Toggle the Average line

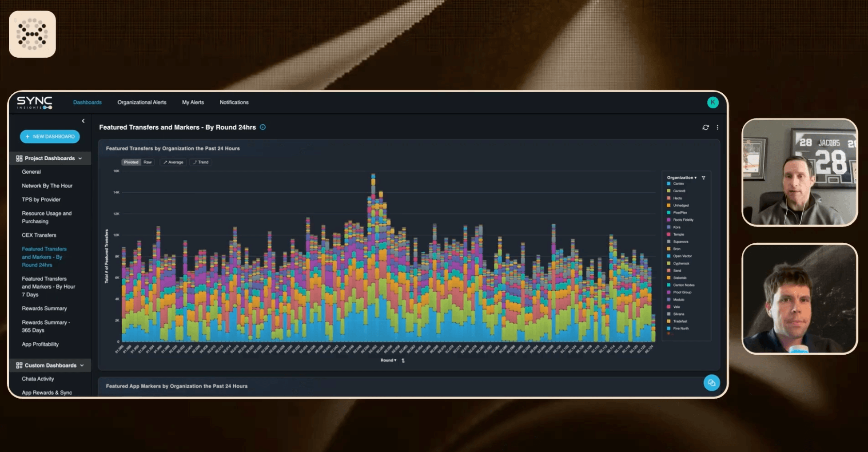click(x=173, y=162)
